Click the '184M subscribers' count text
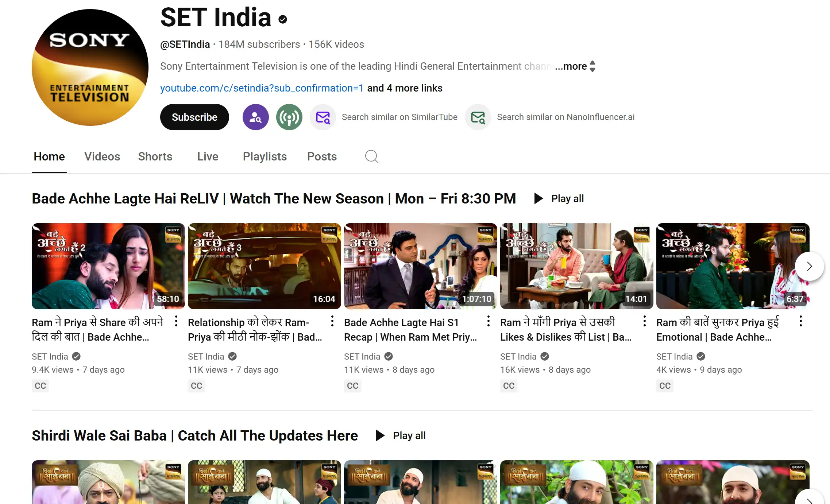This screenshot has height=504, width=830. coord(259,44)
